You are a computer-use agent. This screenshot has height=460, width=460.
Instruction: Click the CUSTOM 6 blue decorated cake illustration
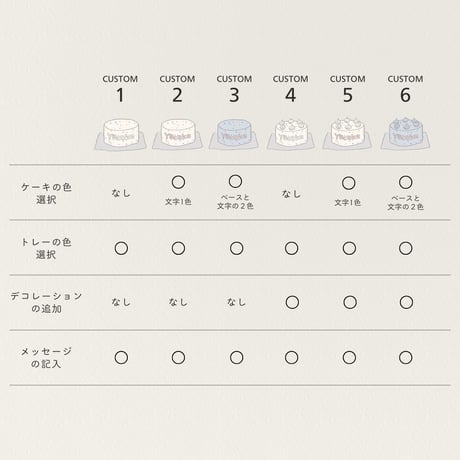(405, 133)
